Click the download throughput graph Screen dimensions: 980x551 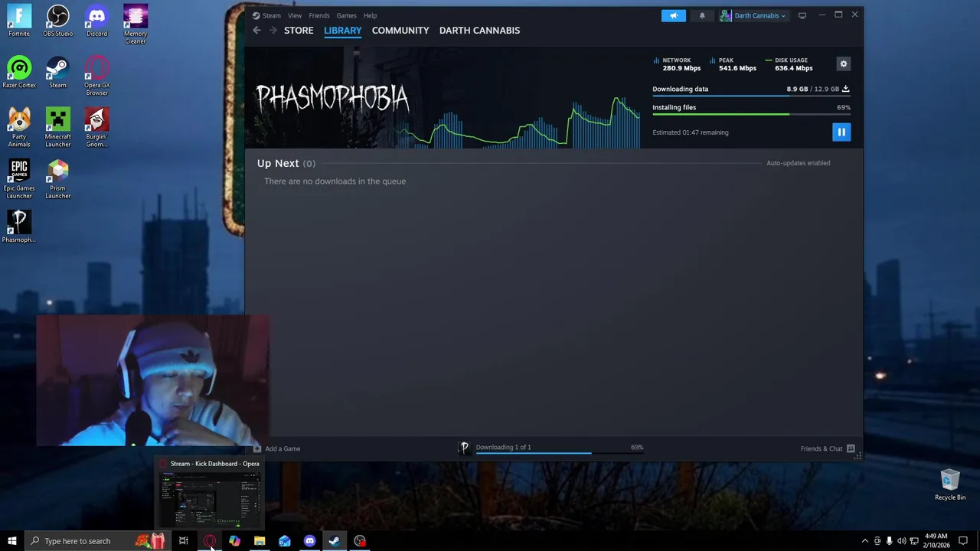coord(518,122)
